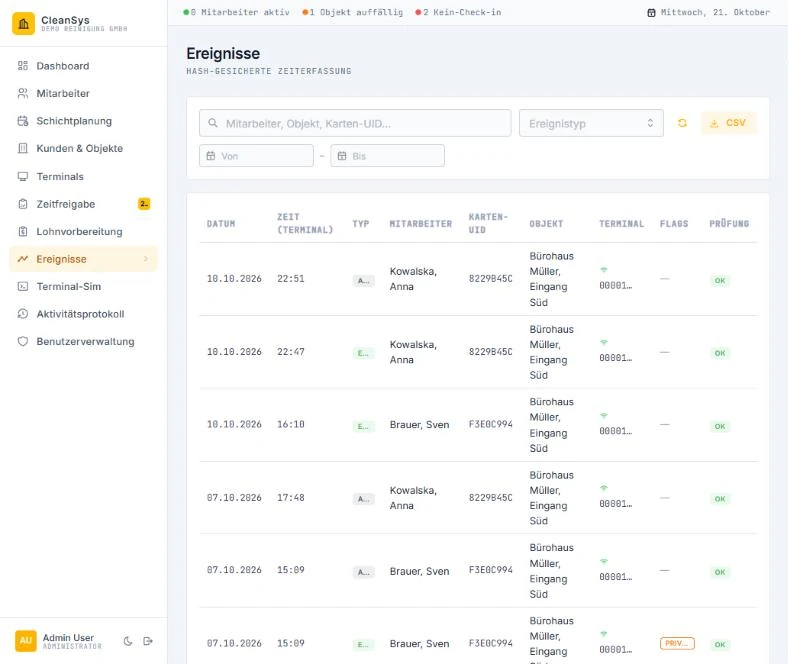Click the DATUM column header
The width and height of the screenshot is (788, 664).
pos(221,224)
